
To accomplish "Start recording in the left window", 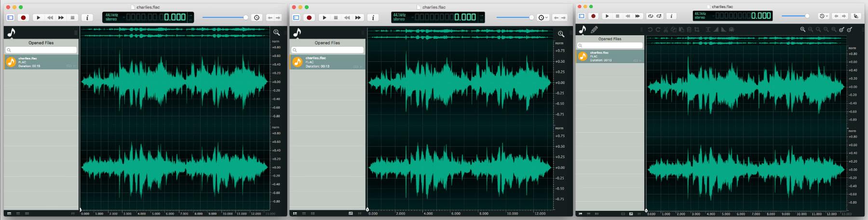I will click(23, 17).
